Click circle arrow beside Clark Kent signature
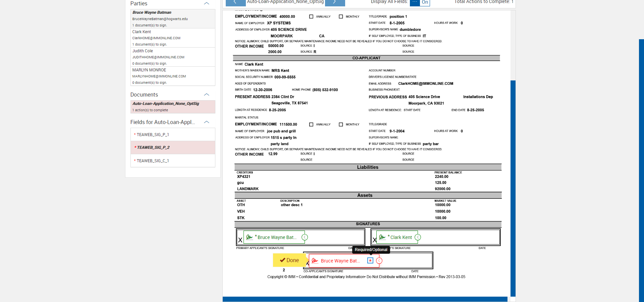The image size is (644, 302). point(418,237)
